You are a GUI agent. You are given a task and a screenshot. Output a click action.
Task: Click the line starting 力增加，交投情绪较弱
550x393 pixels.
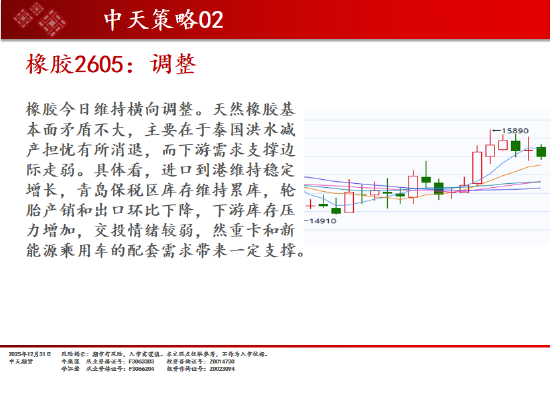160,231
